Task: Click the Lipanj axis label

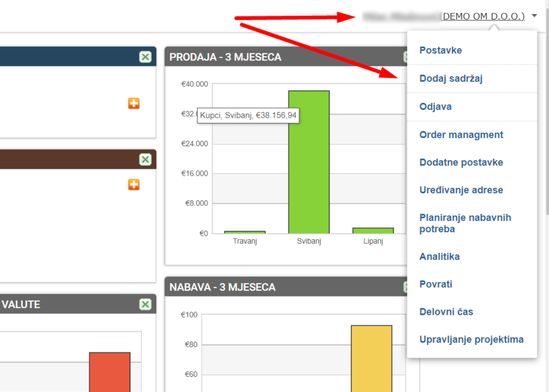Action: click(x=373, y=241)
